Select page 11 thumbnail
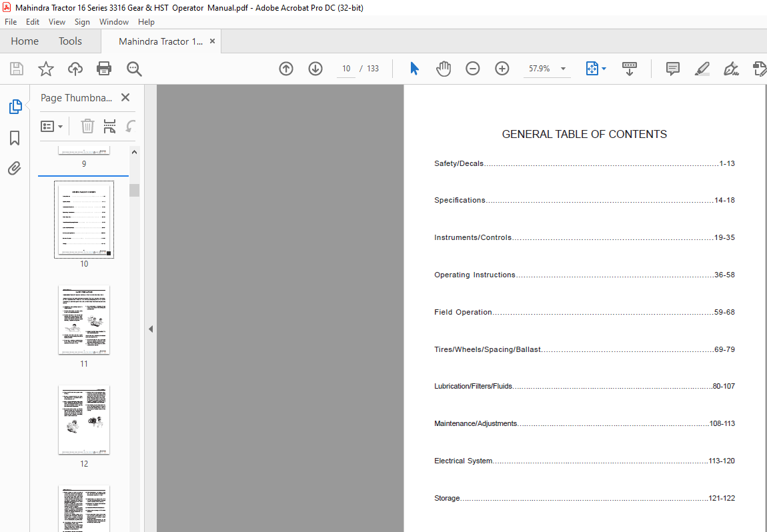Screen dimensions: 767x532 pyautogui.click(x=84, y=320)
